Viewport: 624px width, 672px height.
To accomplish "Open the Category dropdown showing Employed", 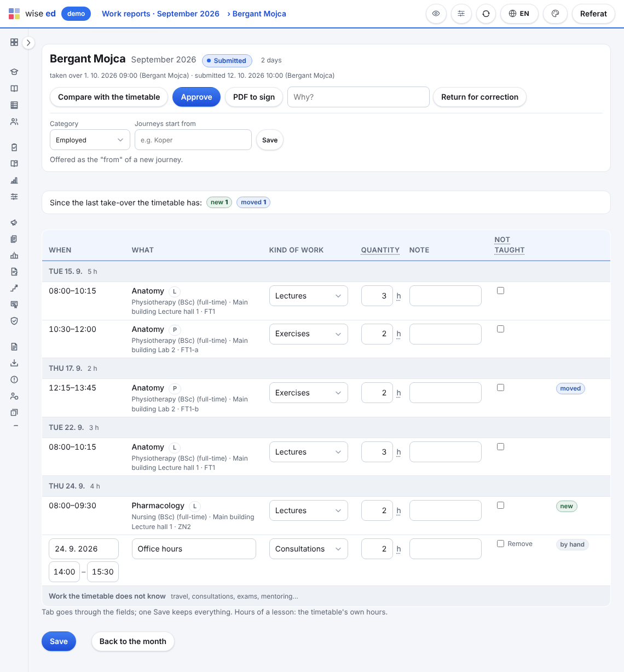I will click(x=90, y=140).
